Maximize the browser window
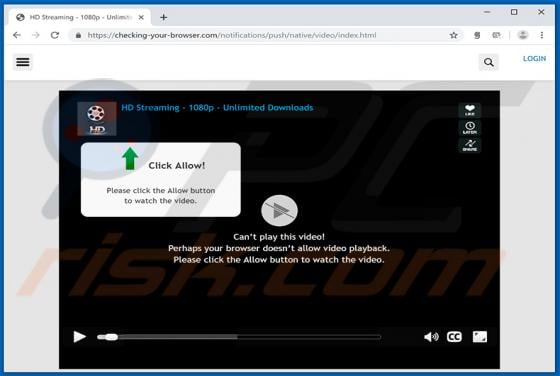This screenshot has height=376, width=560. tap(514, 12)
